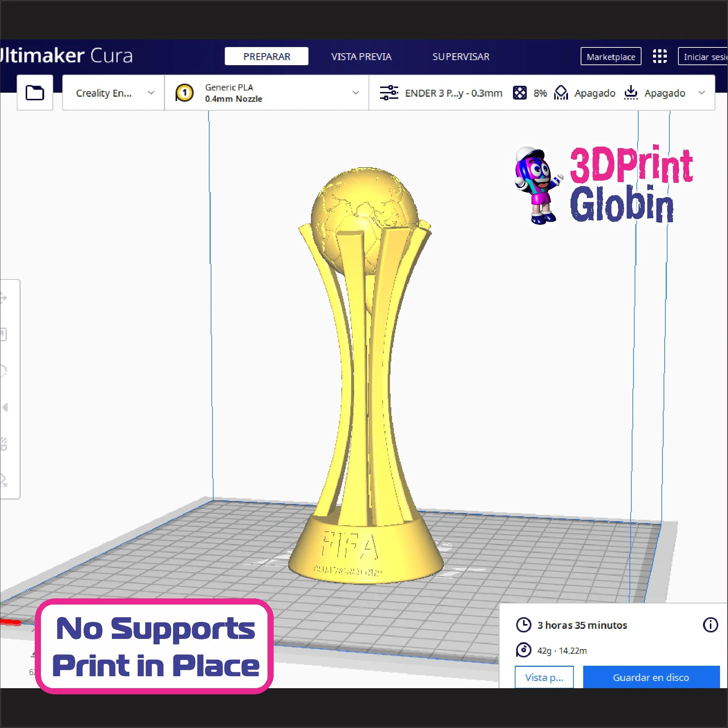Click the print settings sliders icon
This screenshot has width=728, height=728.
tap(389, 93)
